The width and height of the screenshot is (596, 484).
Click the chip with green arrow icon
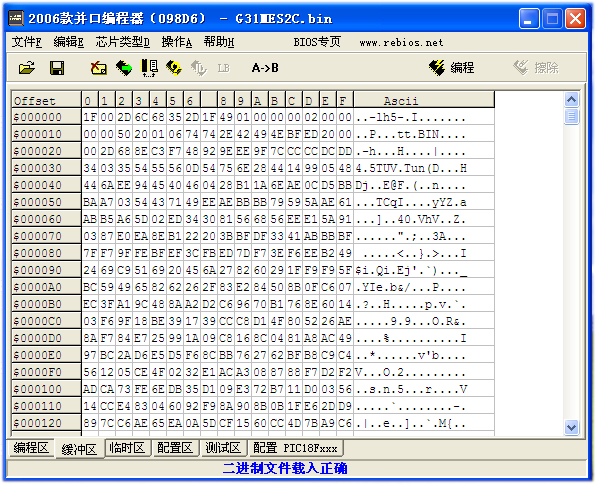124,68
